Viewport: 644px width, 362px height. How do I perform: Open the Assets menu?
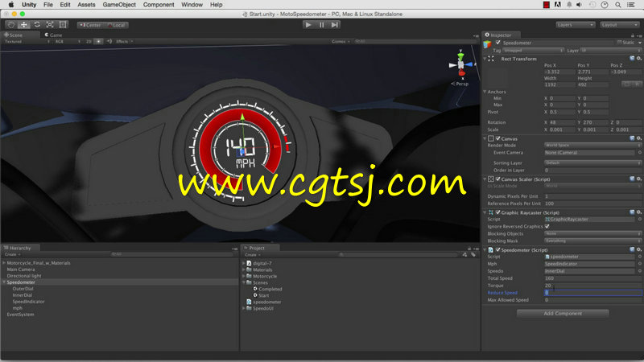tap(86, 5)
